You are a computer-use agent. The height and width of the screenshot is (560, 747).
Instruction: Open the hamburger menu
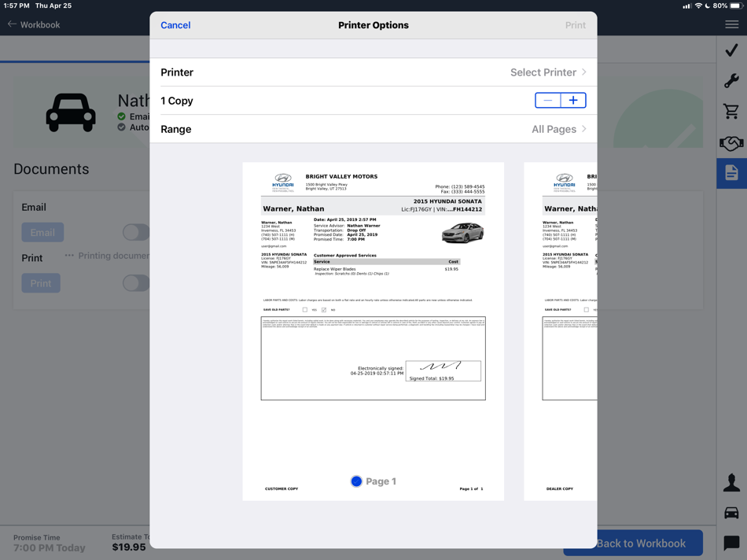click(x=732, y=24)
